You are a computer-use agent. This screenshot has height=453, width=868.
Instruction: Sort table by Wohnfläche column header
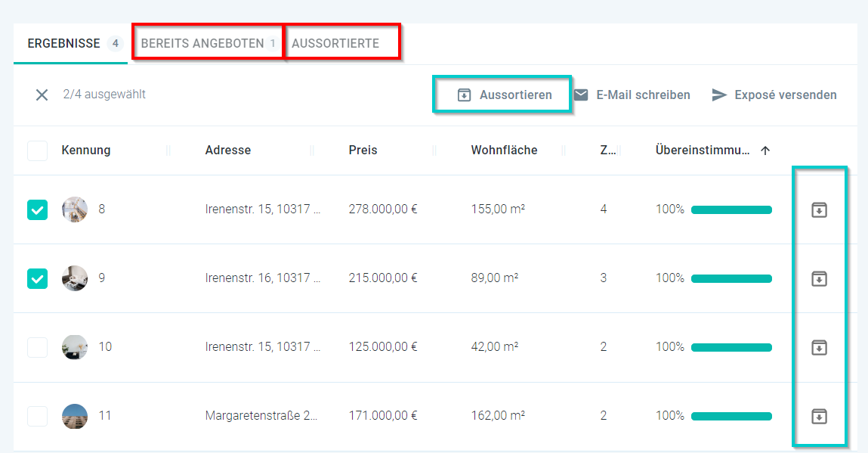(x=504, y=150)
